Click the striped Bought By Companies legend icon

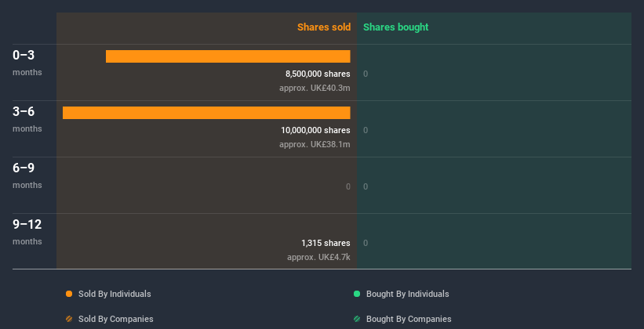pyautogui.click(x=357, y=319)
